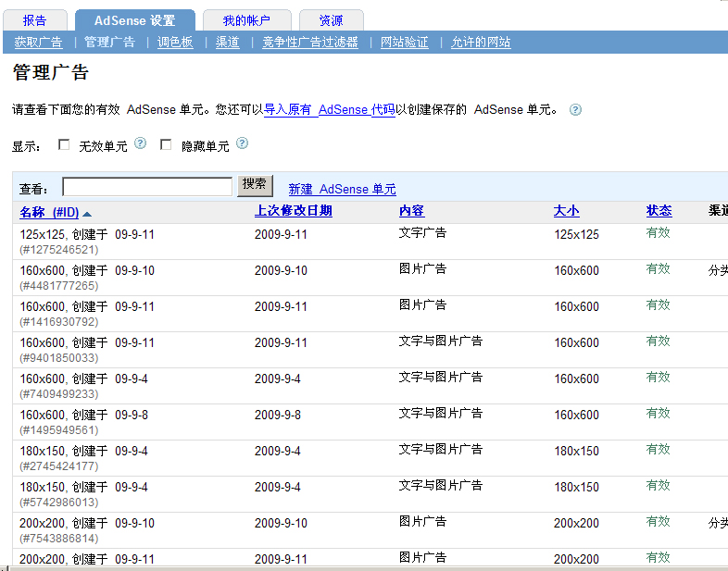This screenshot has width=728, height=571.
Task: Open the 调色板 submenu link
Action: 175,43
